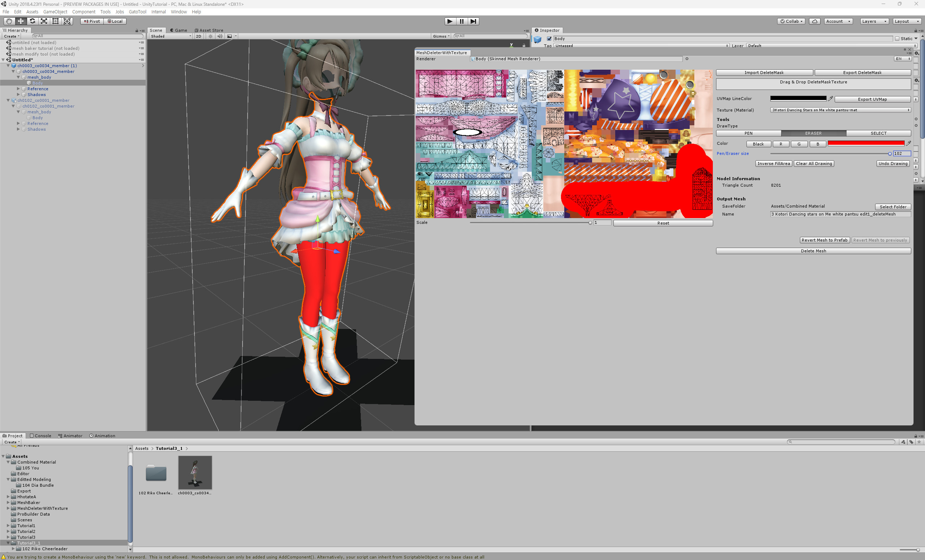Screen dimensions: 925x560
Task: Select the Rotate tool
Action: pos(32,21)
